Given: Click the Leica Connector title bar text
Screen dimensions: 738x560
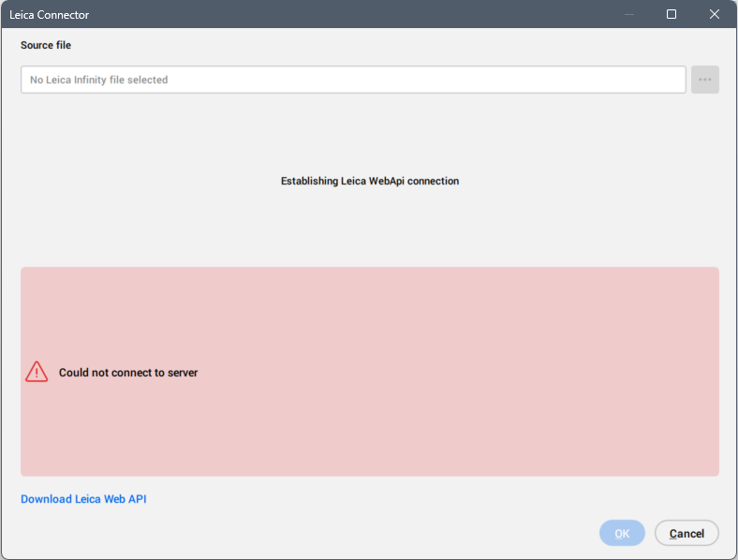Looking at the screenshot, I should pyautogui.click(x=50, y=15).
